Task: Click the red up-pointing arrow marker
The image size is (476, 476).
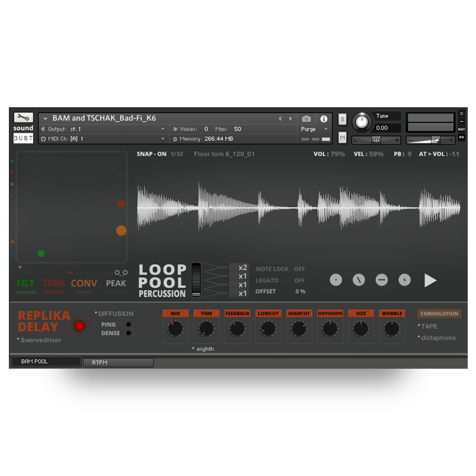Action: coord(13,230)
